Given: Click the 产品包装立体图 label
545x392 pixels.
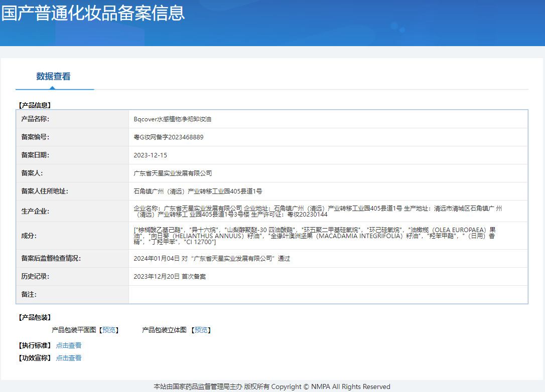Looking at the screenshot, I should [164, 330].
